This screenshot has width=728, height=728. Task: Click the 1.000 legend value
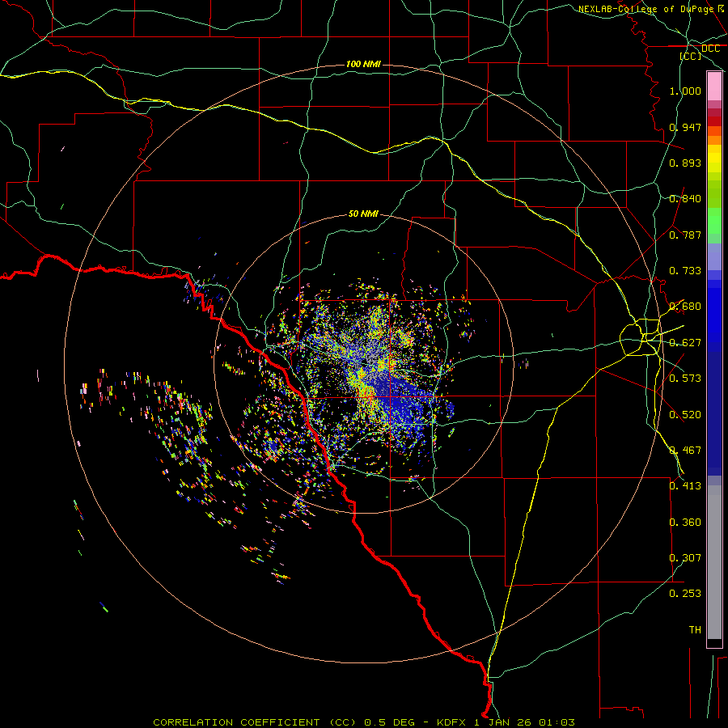[685, 91]
